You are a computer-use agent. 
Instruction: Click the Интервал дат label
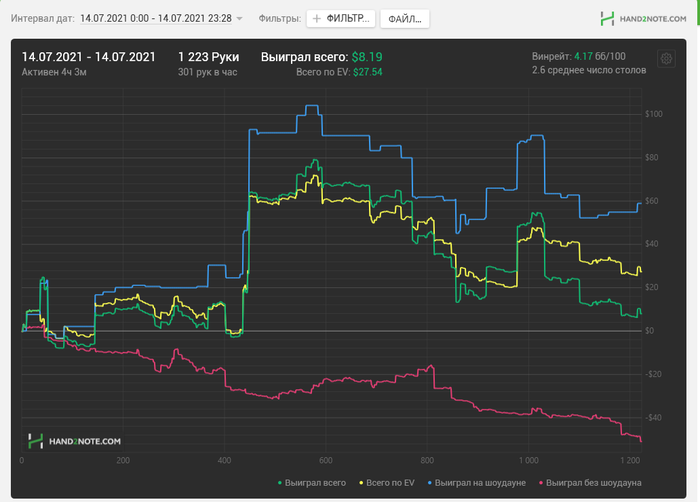[43, 18]
